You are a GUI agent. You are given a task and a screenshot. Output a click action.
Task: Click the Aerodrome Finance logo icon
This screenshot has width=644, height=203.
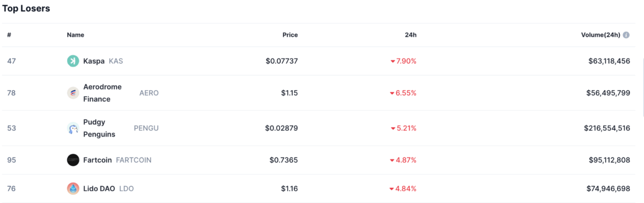[x=73, y=93]
